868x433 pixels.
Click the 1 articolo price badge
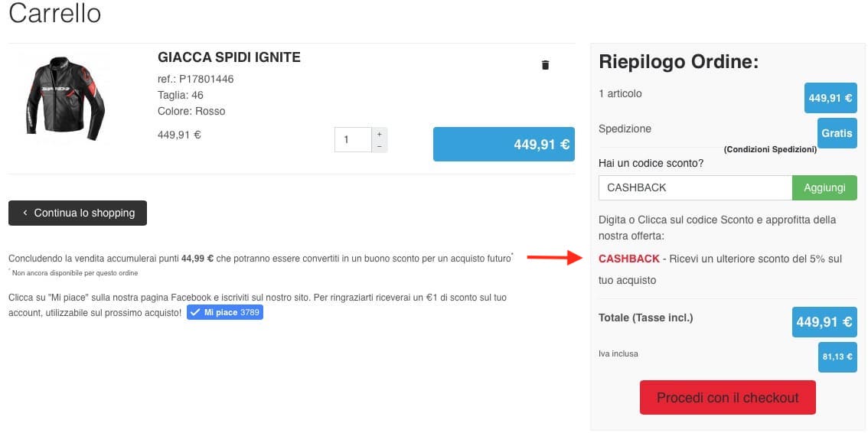pos(830,98)
